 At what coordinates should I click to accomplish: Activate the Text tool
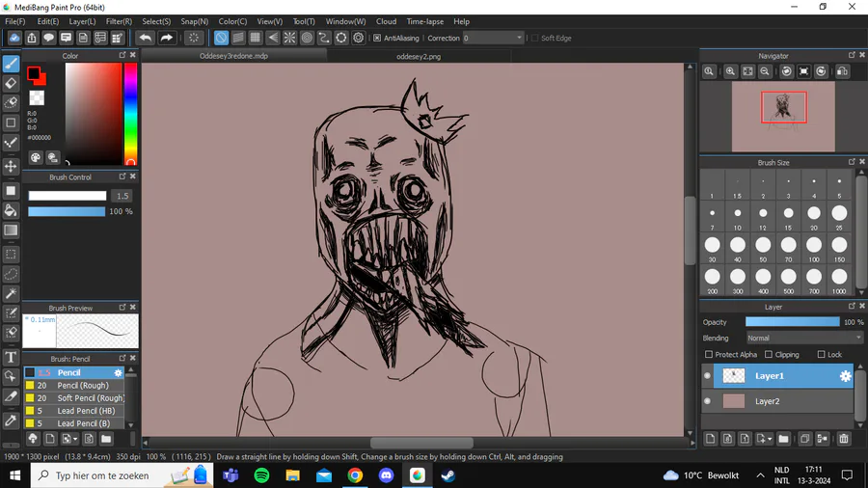[x=12, y=357]
